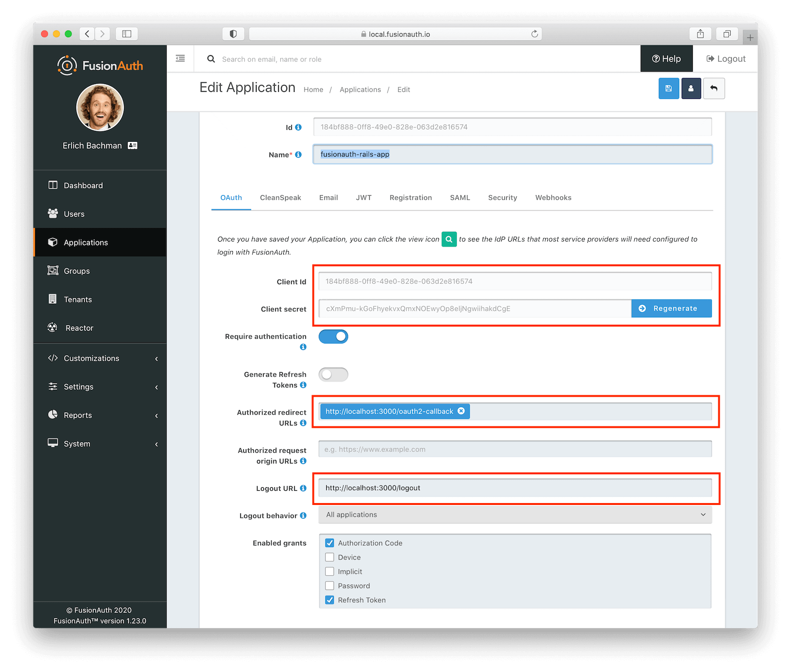Click the profile card icon beside Erlich Bachman
This screenshot has height=672, width=791.
click(132, 145)
